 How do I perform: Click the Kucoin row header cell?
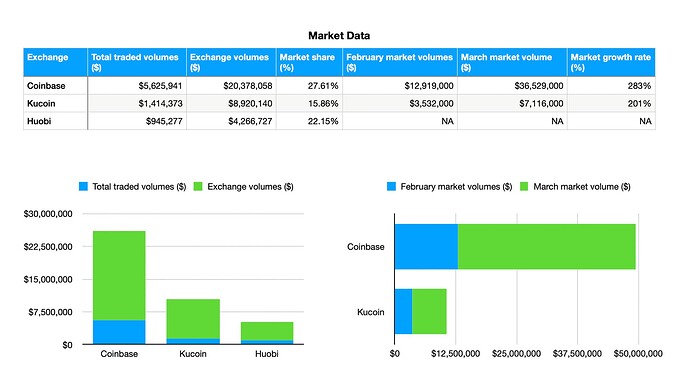pyautogui.click(x=55, y=103)
